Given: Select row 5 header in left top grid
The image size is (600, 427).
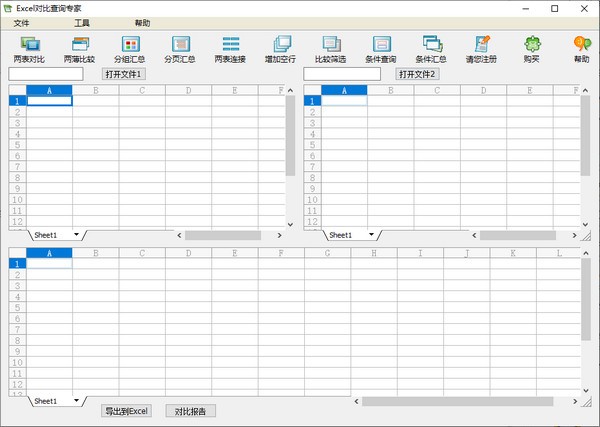Looking at the screenshot, I should 17,145.
